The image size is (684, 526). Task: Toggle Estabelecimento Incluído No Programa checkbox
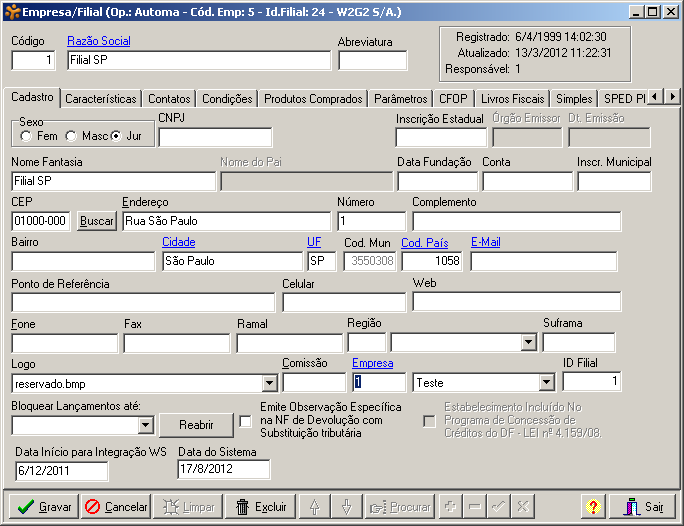point(430,421)
